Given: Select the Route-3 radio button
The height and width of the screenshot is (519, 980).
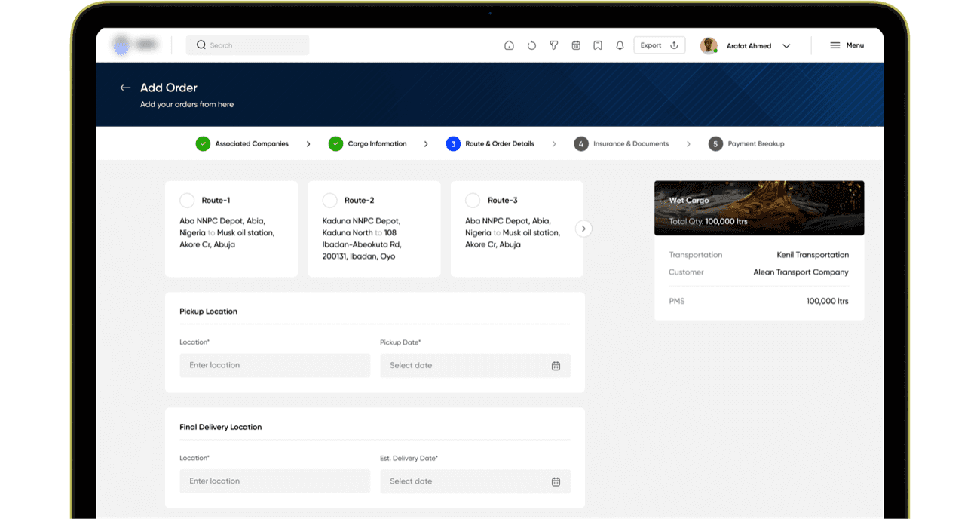Looking at the screenshot, I should click(x=473, y=201).
